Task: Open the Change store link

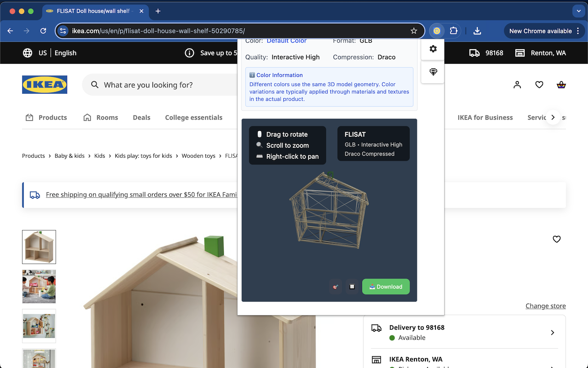Action: coord(545,305)
